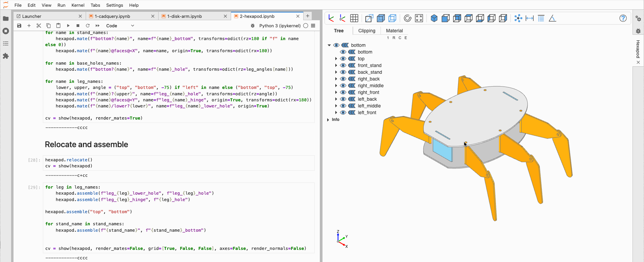The image size is (644, 262).
Task: Toggle the top object's mesh icon
Action: click(352, 59)
